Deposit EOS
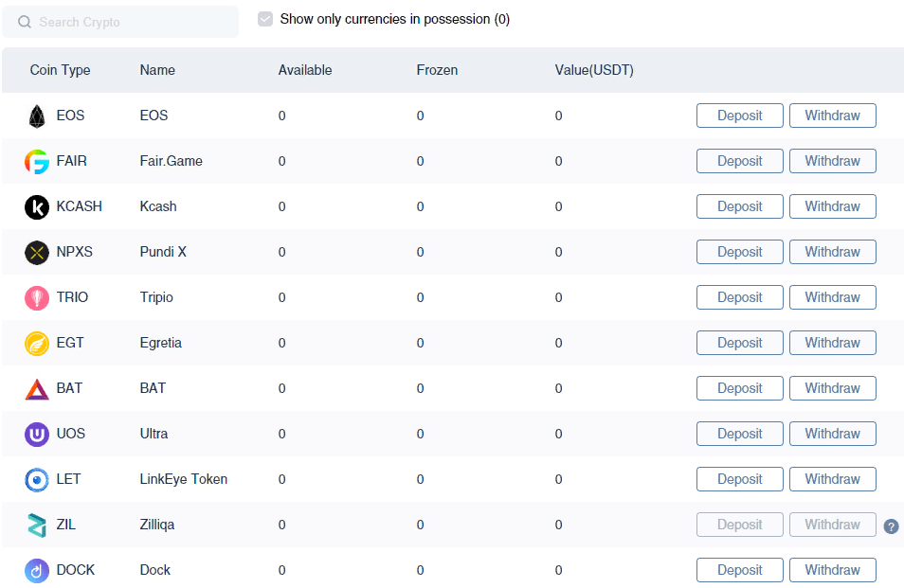This screenshot has width=904, height=588. [x=740, y=116]
